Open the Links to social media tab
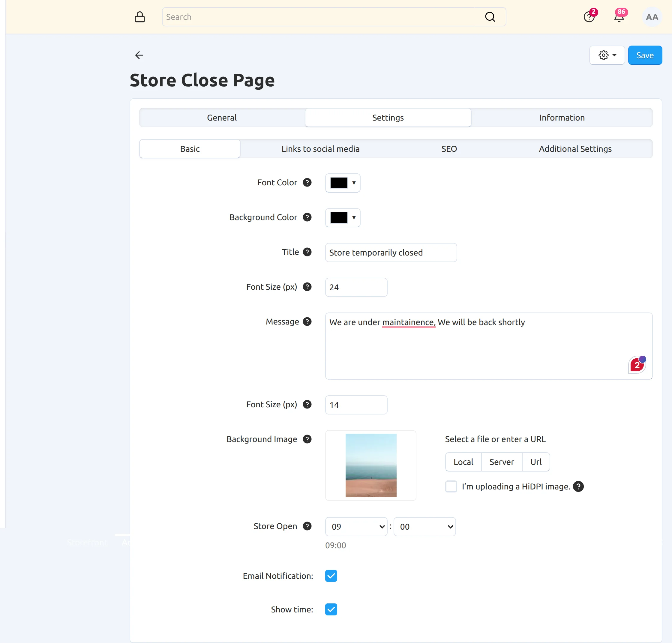The height and width of the screenshot is (643, 672). tap(321, 149)
